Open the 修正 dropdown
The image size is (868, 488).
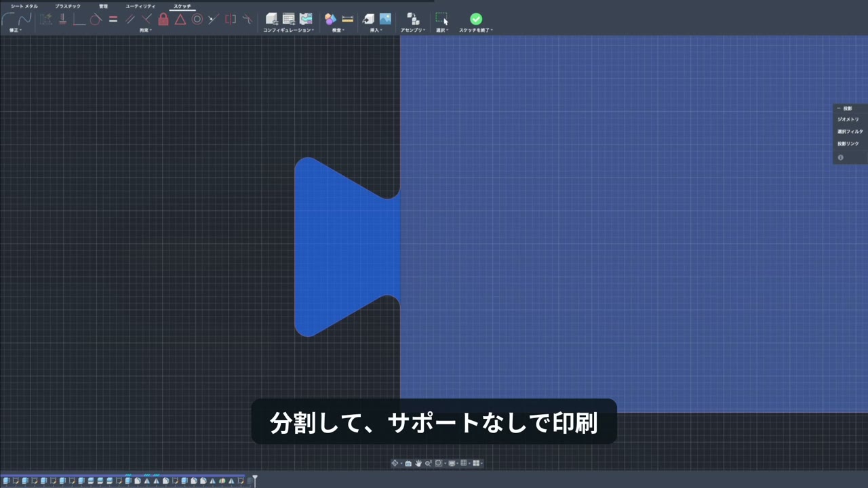(x=15, y=30)
